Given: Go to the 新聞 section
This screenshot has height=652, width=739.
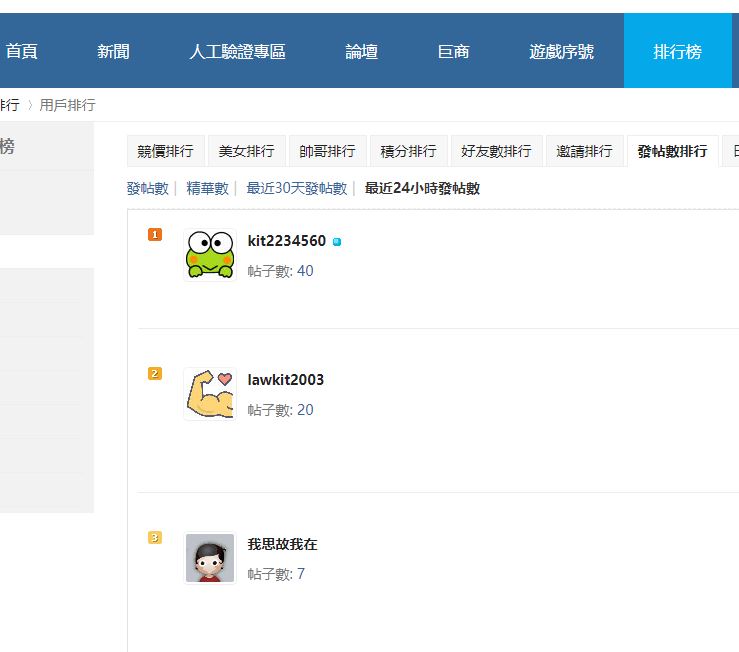Looking at the screenshot, I should coord(113,52).
